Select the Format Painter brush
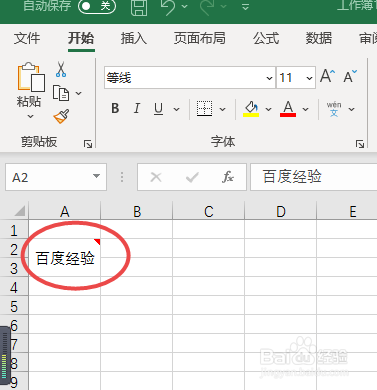Viewport: 377px width, 390px height. click(61, 117)
